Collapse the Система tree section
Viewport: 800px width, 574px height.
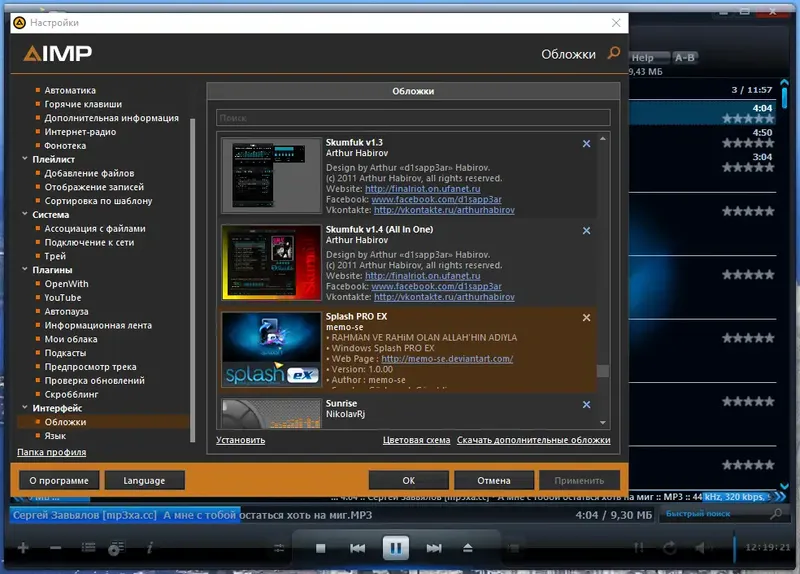click(x=25, y=214)
